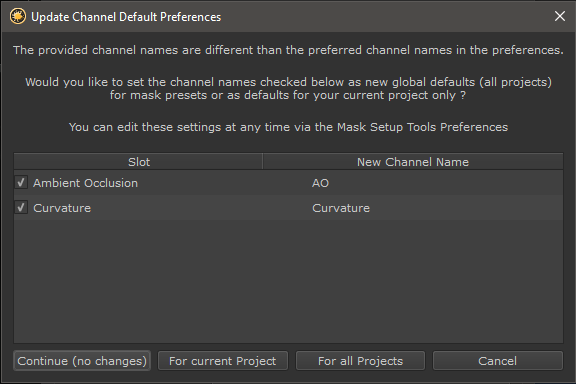The width and height of the screenshot is (576, 384).
Task: Apply defaults For all Projects
Action: coord(360,361)
